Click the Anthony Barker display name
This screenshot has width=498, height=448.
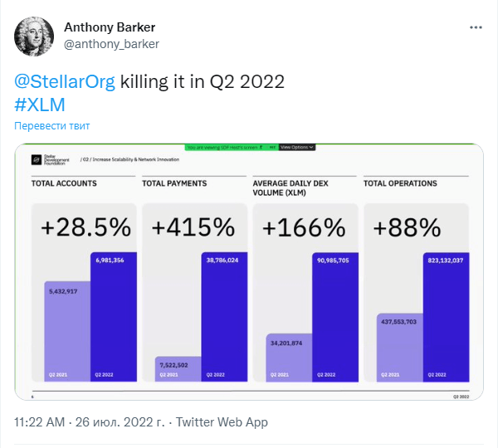coord(110,27)
